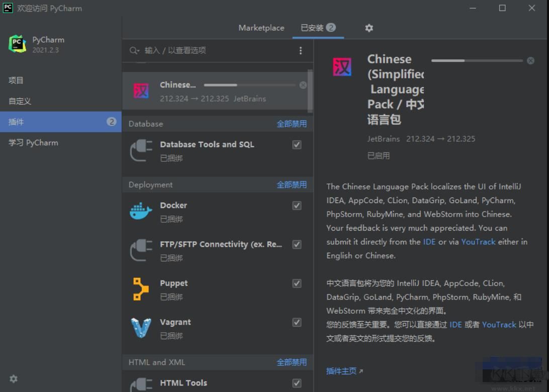Click the Database Tools and SQL plug icon
This screenshot has height=392, width=549.
click(x=140, y=150)
